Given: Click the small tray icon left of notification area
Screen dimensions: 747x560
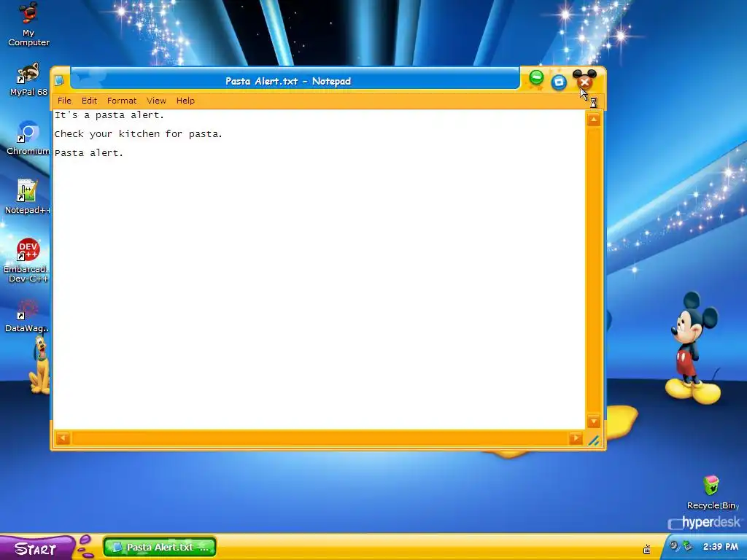Looking at the screenshot, I should pos(647,549).
